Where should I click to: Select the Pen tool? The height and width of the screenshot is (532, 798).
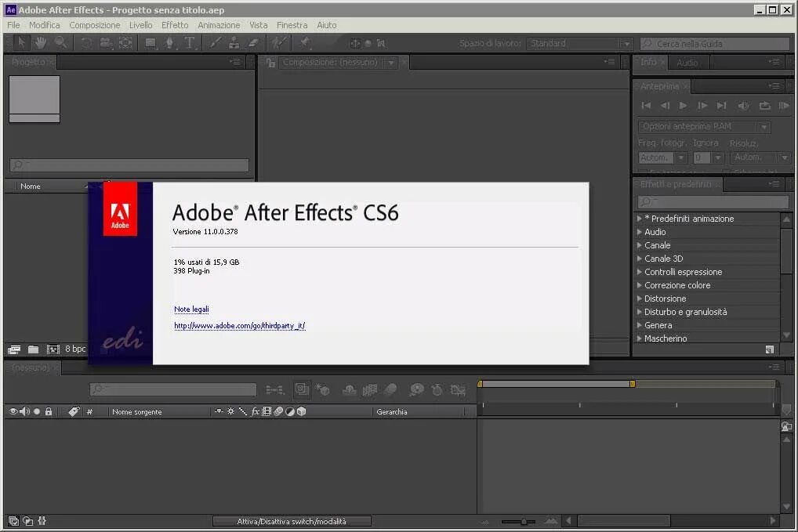point(170,43)
